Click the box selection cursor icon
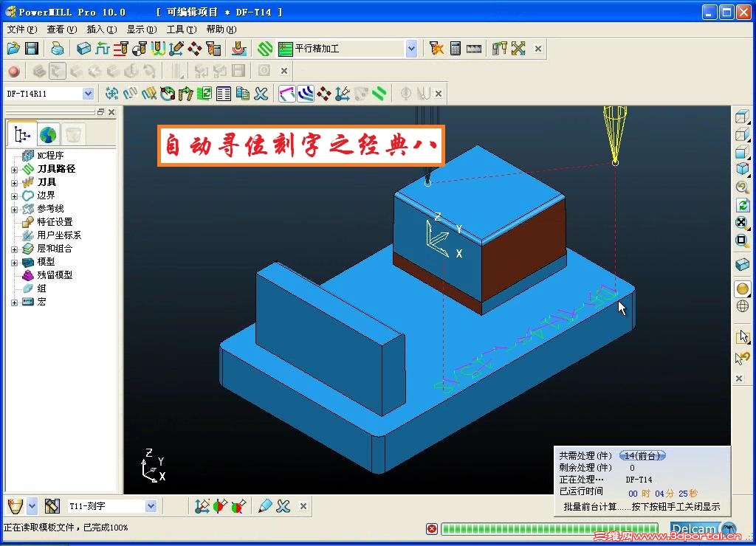The height and width of the screenshot is (546, 756). 743,336
